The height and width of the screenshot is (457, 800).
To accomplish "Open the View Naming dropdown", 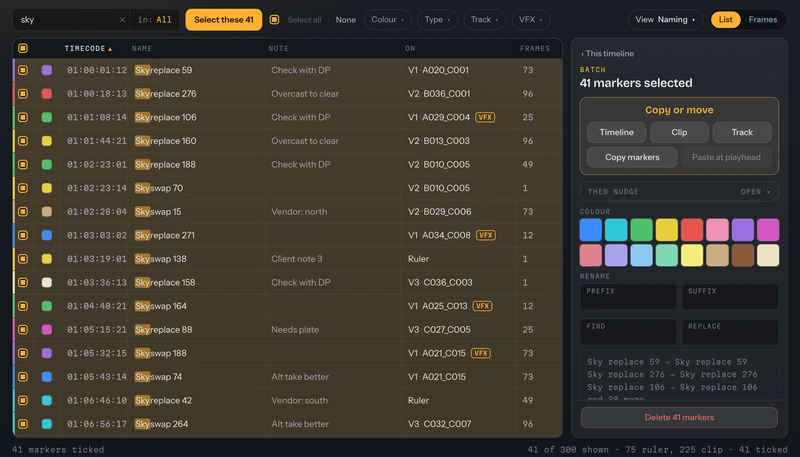I will click(665, 20).
